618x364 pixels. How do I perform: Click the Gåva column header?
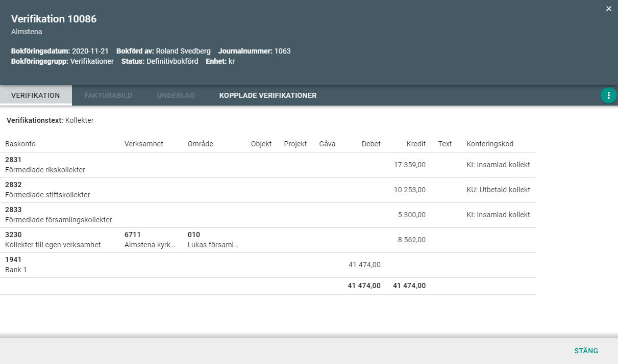point(327,144)
